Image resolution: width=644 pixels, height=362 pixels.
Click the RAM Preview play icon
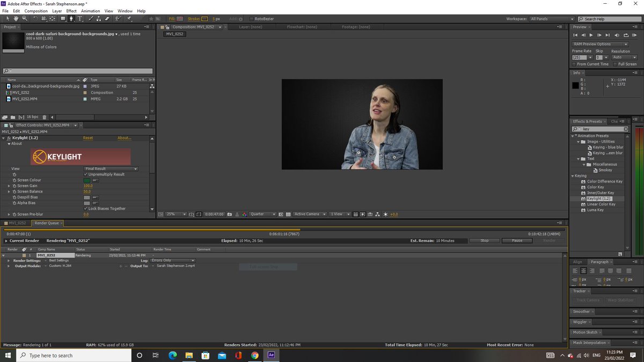tap(634, 35)
